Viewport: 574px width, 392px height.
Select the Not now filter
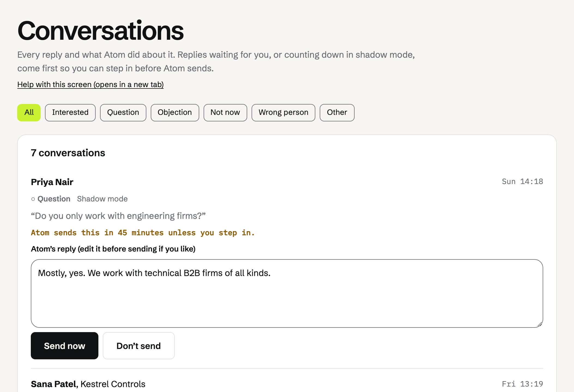coord(225,112)
